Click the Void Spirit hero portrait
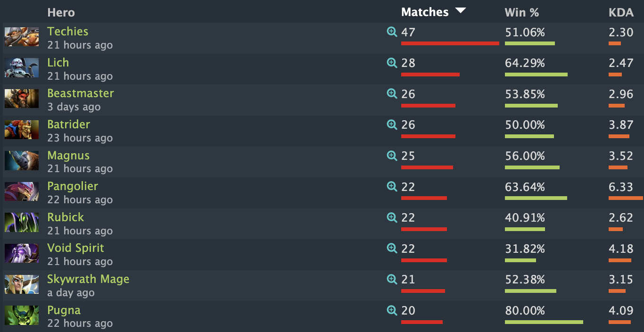 [22, 253]
